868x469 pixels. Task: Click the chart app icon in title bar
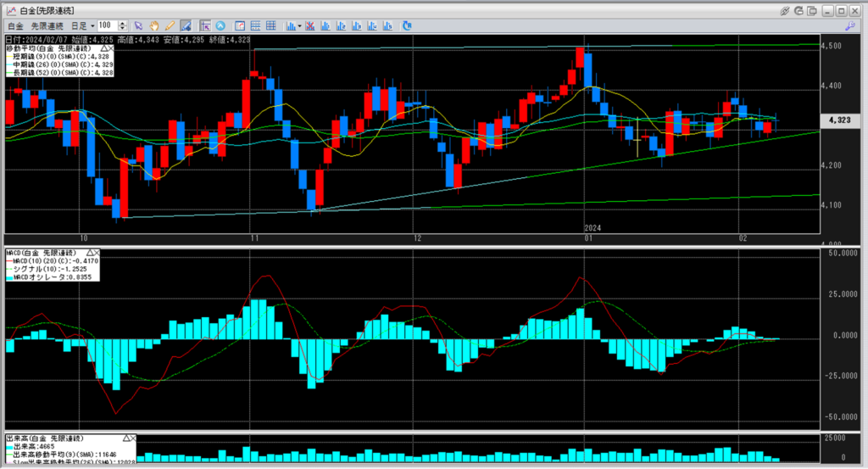(11, 10)
